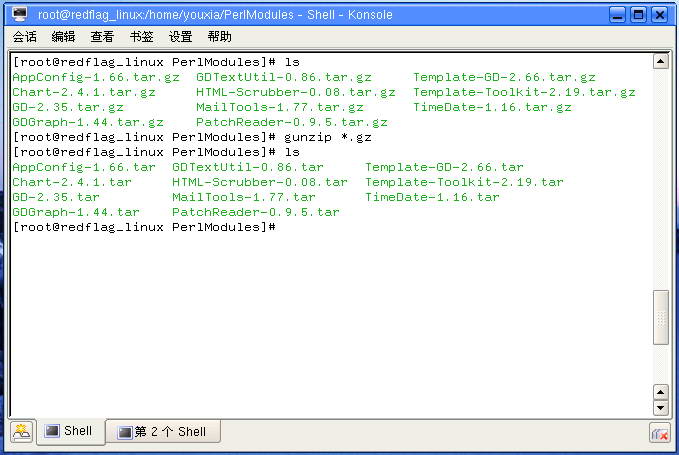Click GDTextUtil-0.86.tar file name
The width and height of the screenshot is (679, 455).
click(248, 168)
